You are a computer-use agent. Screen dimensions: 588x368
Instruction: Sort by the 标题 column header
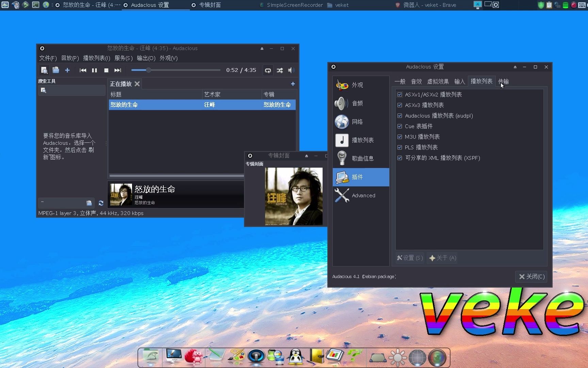pyautogui.click(x=156, y=94)
